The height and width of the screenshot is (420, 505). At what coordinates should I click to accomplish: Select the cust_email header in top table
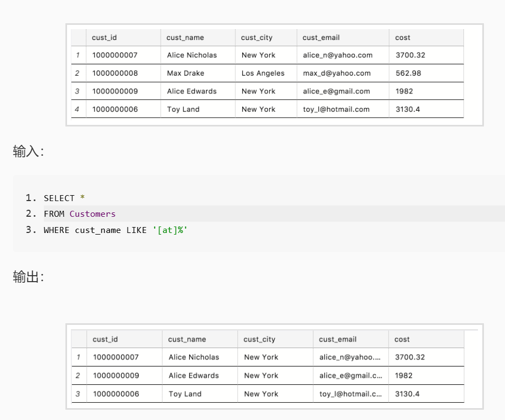343,38
